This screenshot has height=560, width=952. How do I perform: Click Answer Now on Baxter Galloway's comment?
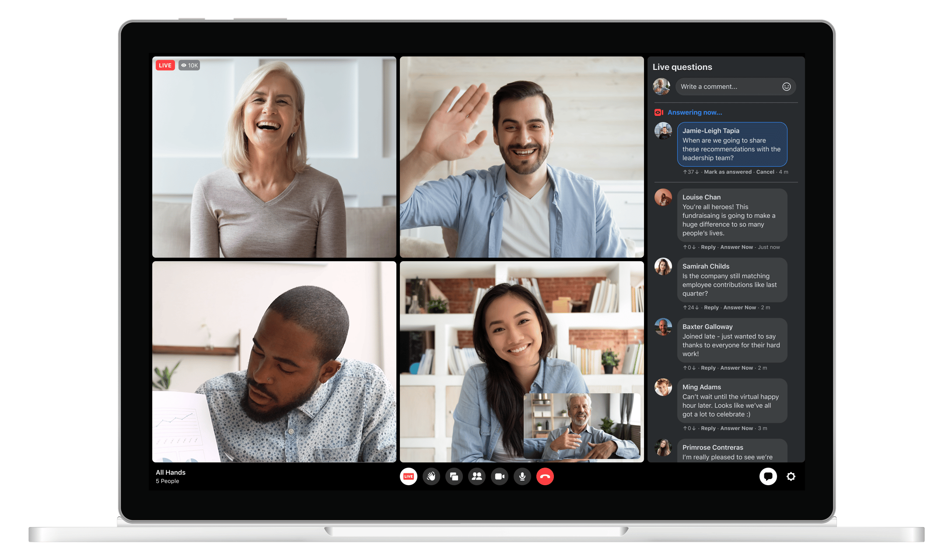(x=737, y=367)
